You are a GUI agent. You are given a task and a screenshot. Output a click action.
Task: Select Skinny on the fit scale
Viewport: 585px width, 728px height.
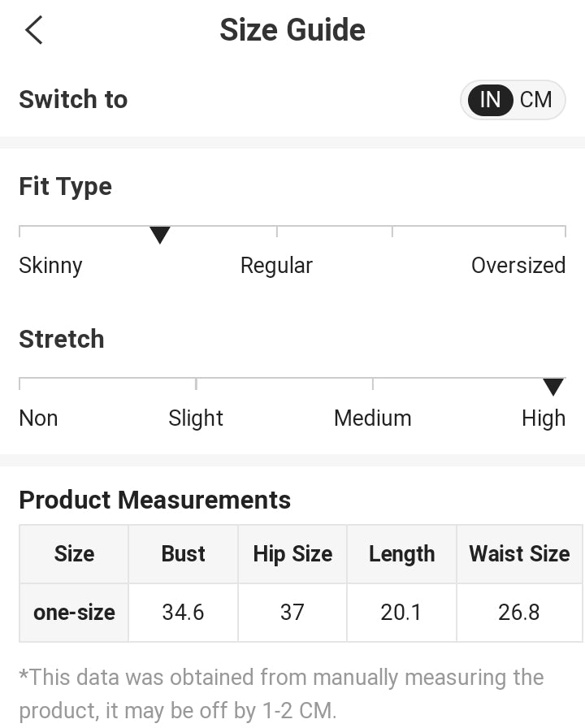pos(50,266)
